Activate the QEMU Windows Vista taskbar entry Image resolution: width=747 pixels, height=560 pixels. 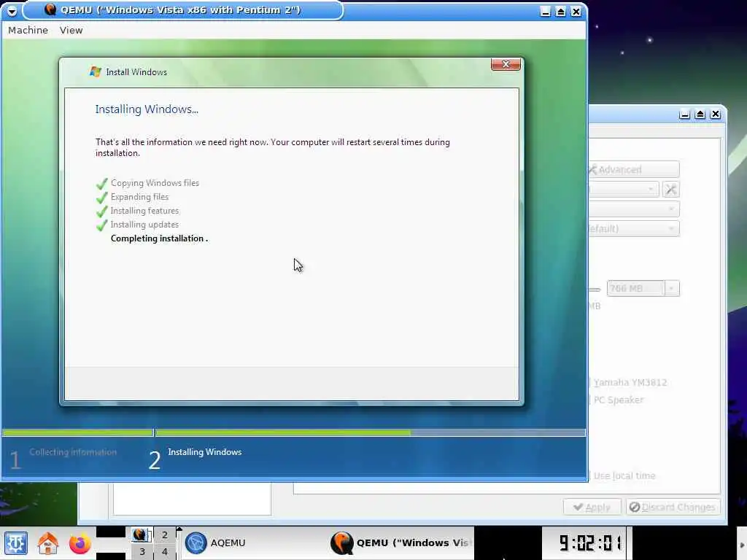pyautogui.click(x=400, y=542)
